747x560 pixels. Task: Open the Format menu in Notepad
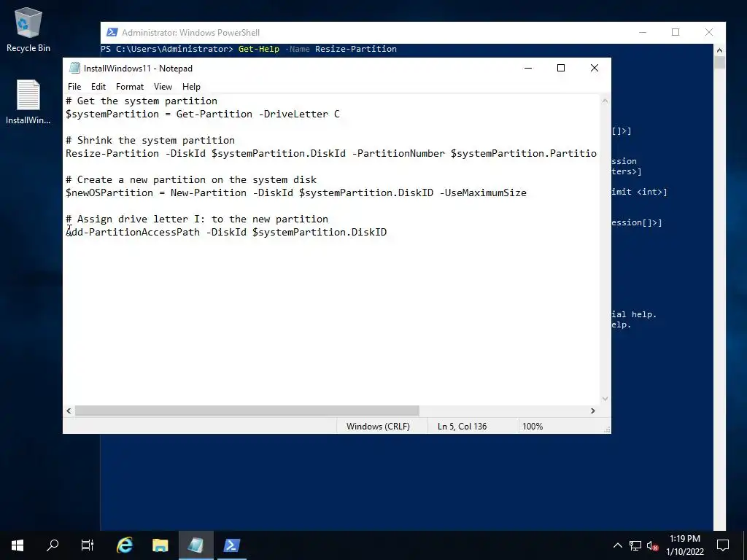[x=130, y=87]
